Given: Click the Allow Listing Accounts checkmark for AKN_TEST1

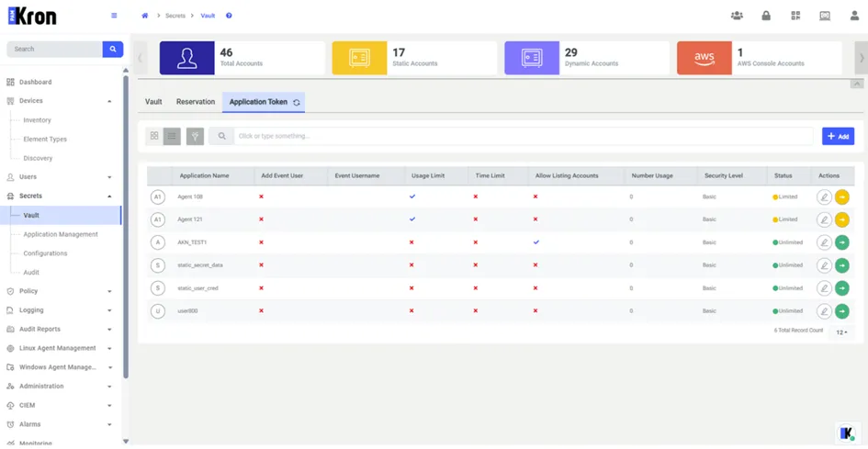Looking at the screenshot, I should point(535,241).
